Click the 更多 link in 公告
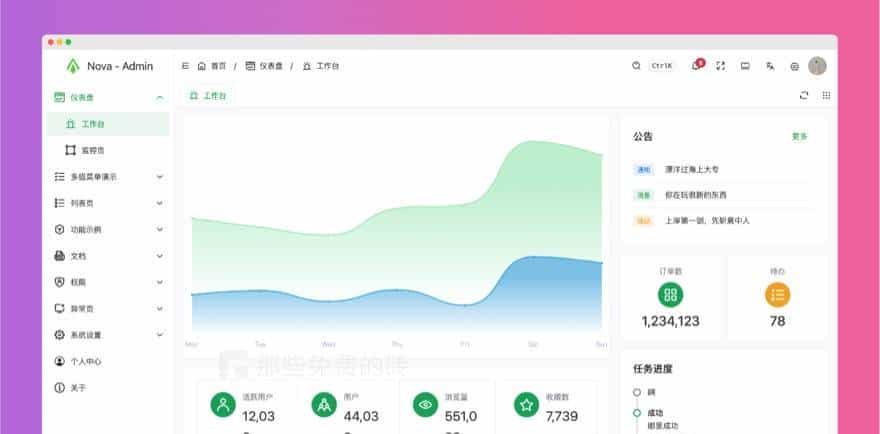The height and width of the screenshot is (434, 880). point(800,136)
